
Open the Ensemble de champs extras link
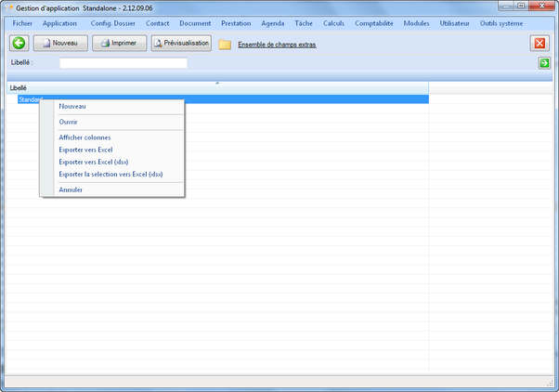(276, 45)
